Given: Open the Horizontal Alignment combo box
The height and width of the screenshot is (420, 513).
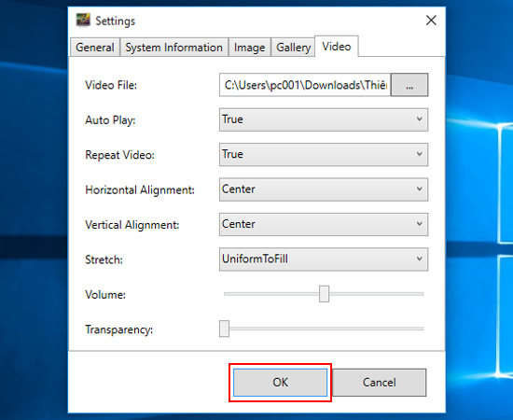Looking at the screenshot, I should (x=324, y=189).
